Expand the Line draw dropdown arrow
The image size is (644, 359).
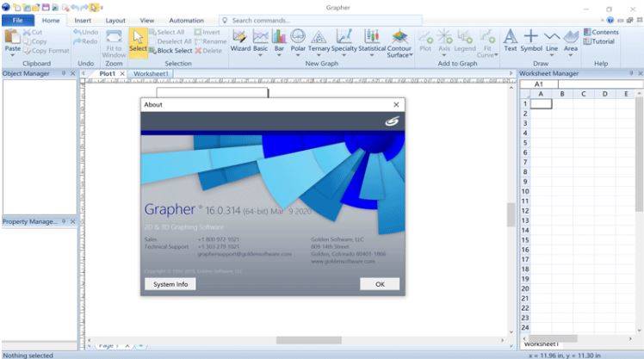pos(552,54)
